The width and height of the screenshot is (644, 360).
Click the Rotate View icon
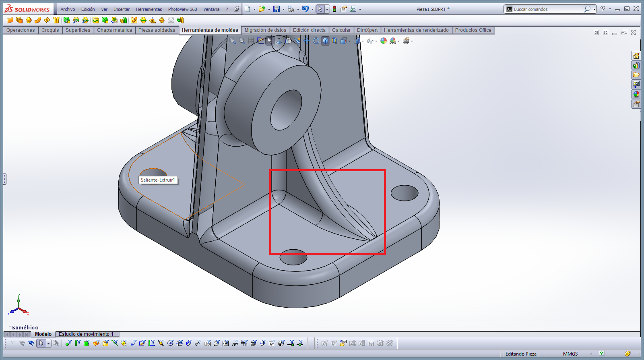(x=316, y=41)
